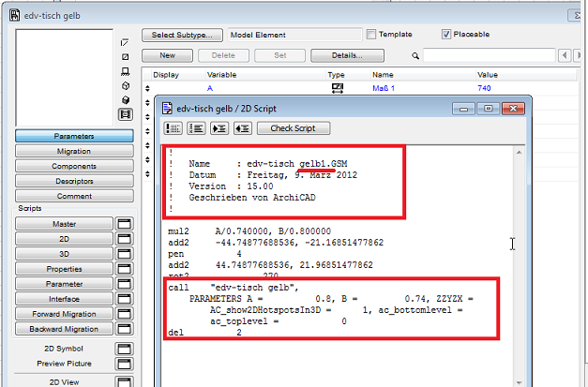Open the Forward Migration script button

(64, 314)
